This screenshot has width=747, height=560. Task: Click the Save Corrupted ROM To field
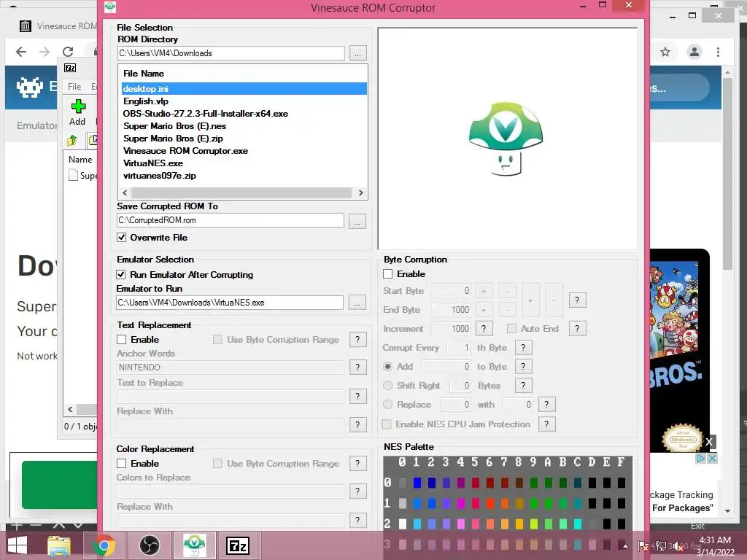[x=231, y=220]
